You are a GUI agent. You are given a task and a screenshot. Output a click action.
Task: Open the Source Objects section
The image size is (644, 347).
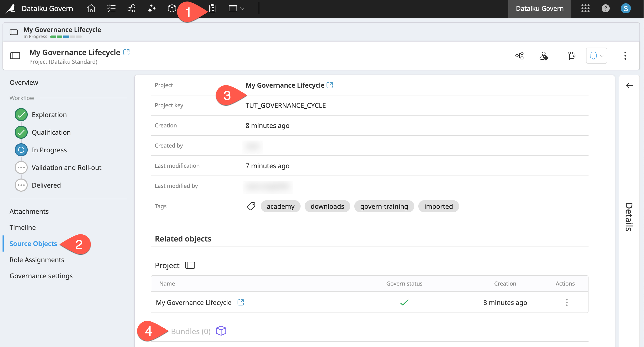click(33, 244)
